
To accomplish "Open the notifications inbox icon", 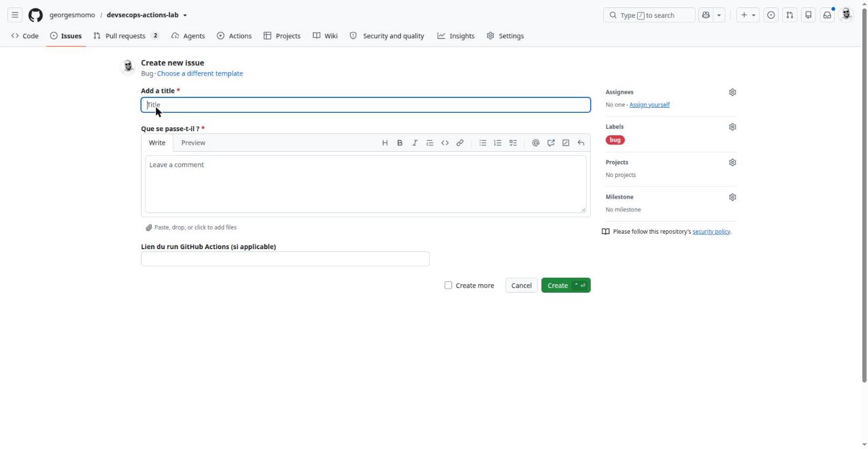I will coord(827,15).
